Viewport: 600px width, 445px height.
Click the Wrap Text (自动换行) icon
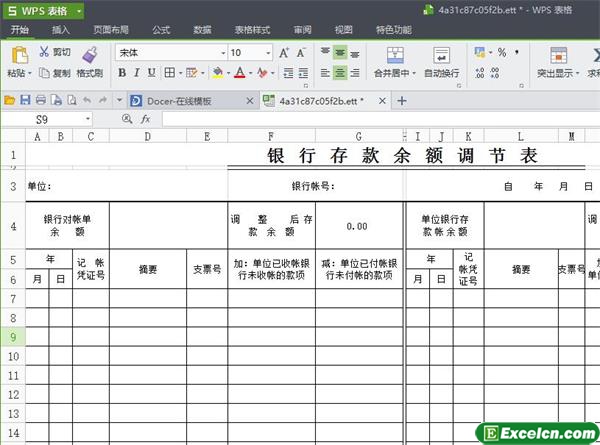coord(441,55)
